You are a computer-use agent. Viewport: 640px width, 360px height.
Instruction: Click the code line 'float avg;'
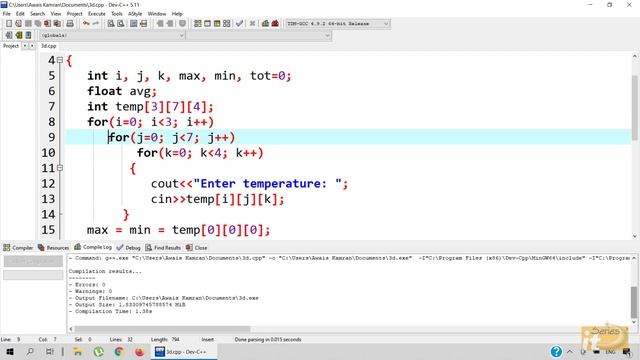tap(122, 91)
